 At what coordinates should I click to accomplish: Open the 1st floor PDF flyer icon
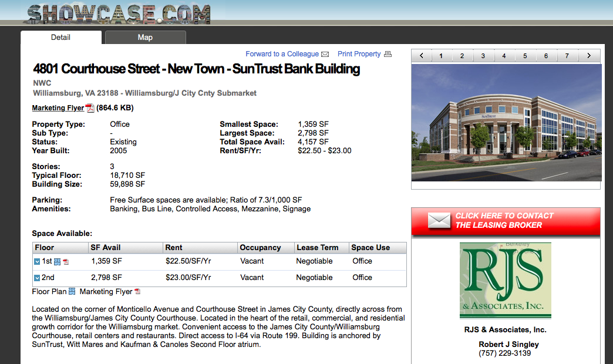[x=66, y=262]
